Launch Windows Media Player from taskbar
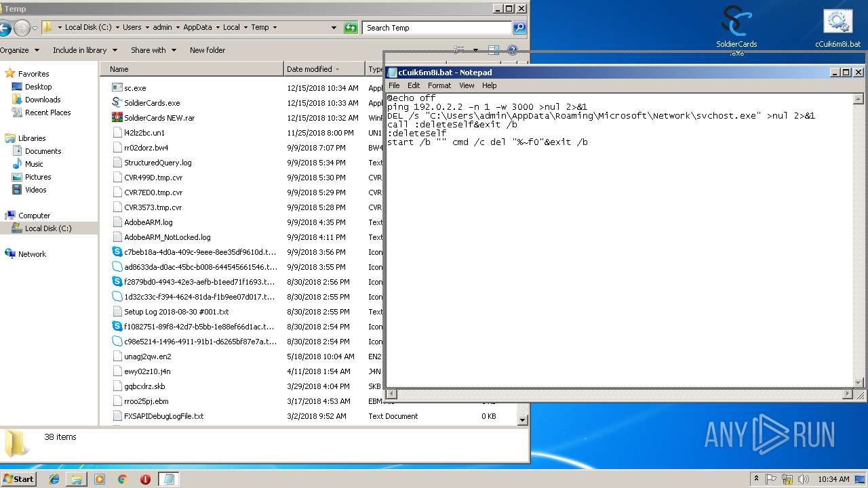 click(x=100, y=479)
